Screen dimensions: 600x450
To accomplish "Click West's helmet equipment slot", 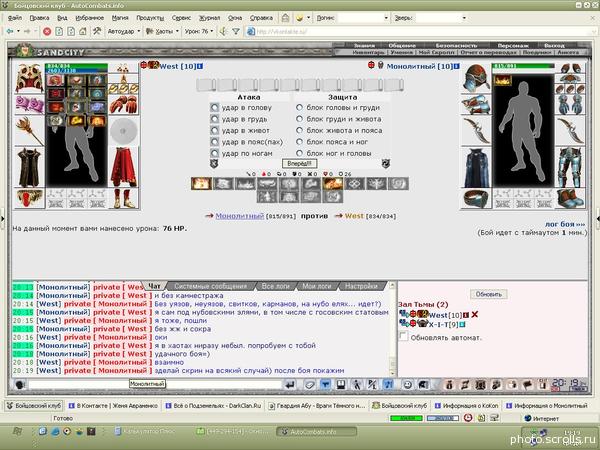I will click(29, 78).
